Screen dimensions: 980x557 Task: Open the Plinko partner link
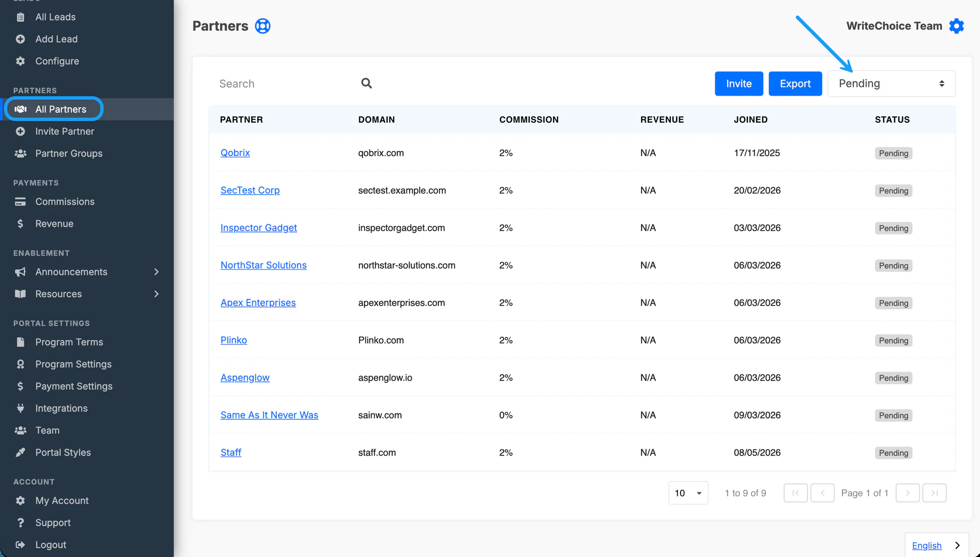[234, 340]
